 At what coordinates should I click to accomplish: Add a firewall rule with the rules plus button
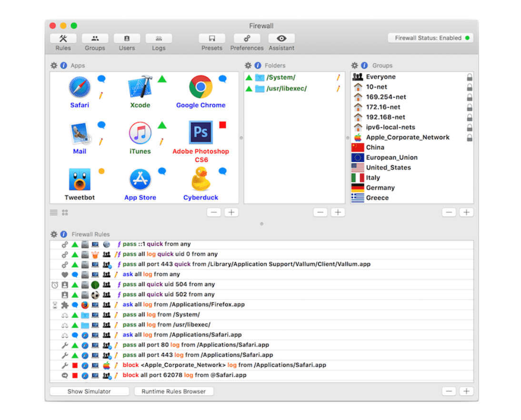tap(467, 391)
